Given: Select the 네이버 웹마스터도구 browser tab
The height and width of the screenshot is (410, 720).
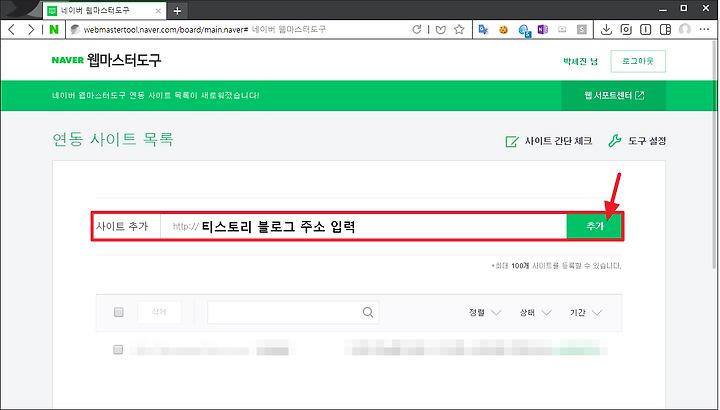Looking at the screenshot, I should [x=104, y=11].
